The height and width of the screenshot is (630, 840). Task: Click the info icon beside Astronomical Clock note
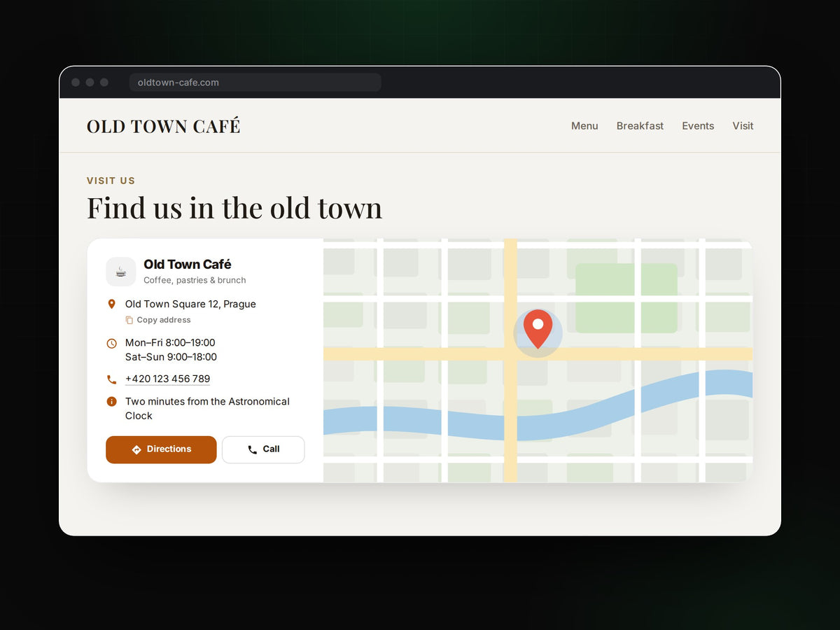coord(111,402)
